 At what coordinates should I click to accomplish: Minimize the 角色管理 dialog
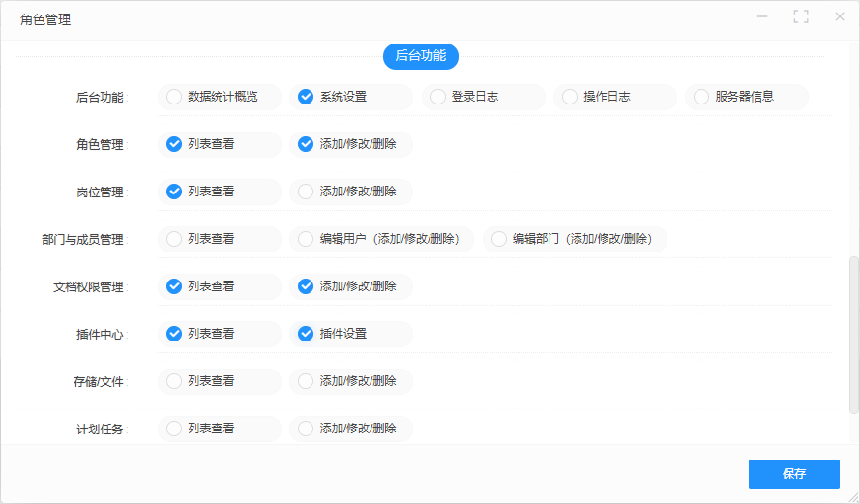(x=762, y=16)
